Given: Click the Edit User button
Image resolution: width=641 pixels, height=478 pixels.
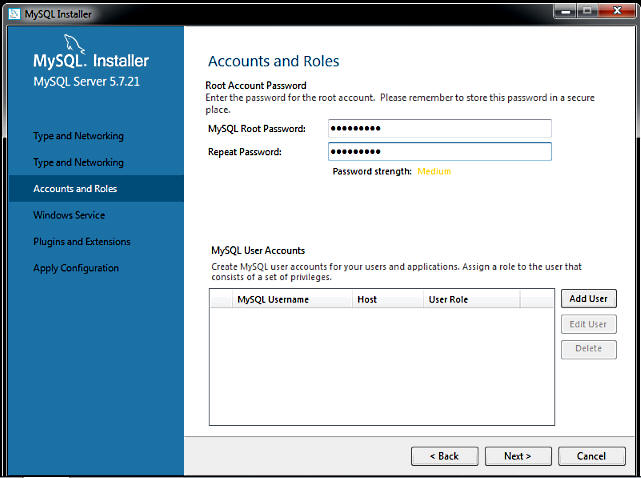Looking at the screenshot, I should coord(589,324).
